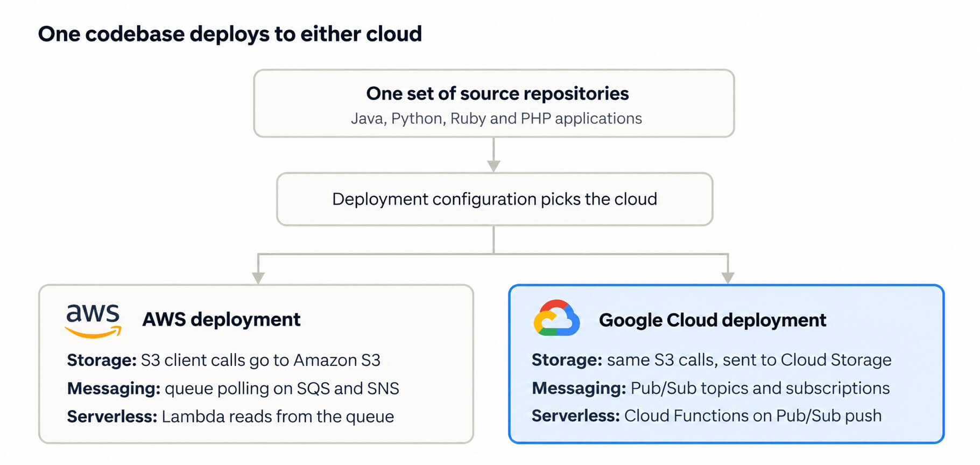The height and width of the screenshot is (465, 980).
Task: Click the Google Cloud logo icon
Action: click(556, 318)
